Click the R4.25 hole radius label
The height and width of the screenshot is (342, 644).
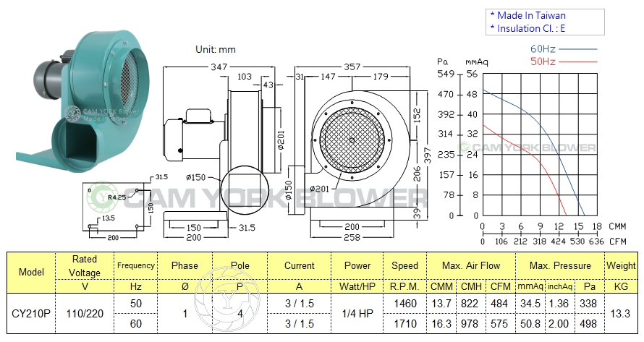(116, 197)
